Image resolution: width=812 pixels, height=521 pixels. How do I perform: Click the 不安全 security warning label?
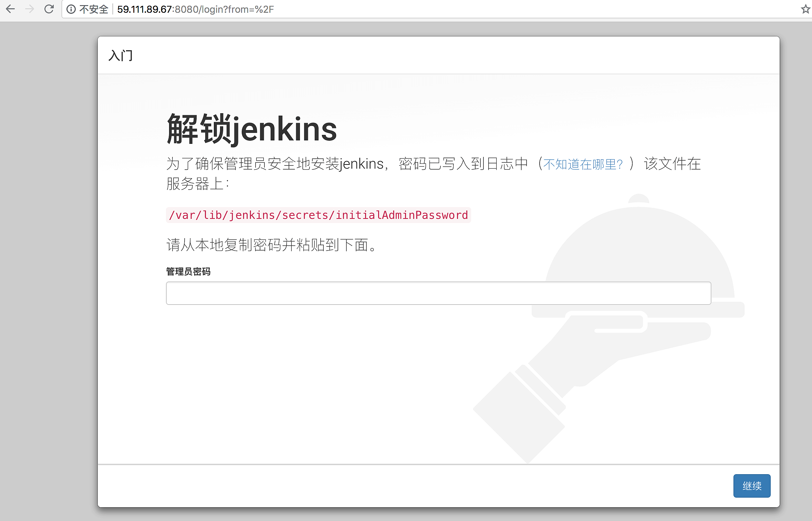tap(94, 9)
